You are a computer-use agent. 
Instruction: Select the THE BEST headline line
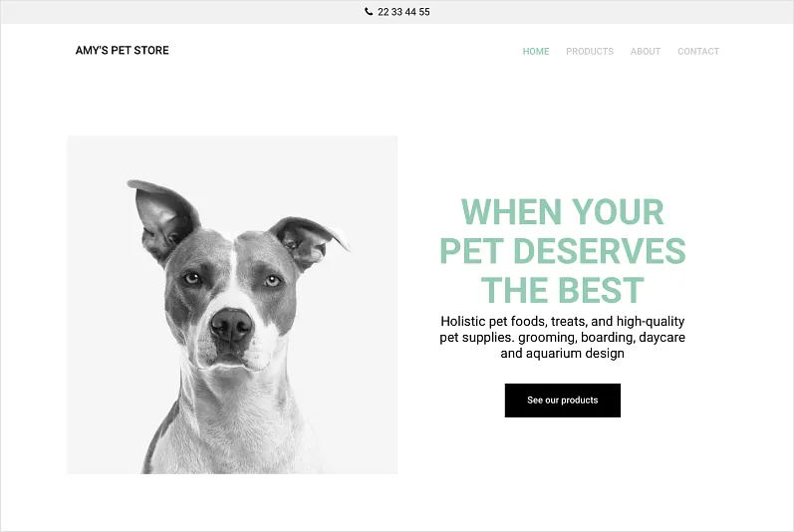point(562,290)
